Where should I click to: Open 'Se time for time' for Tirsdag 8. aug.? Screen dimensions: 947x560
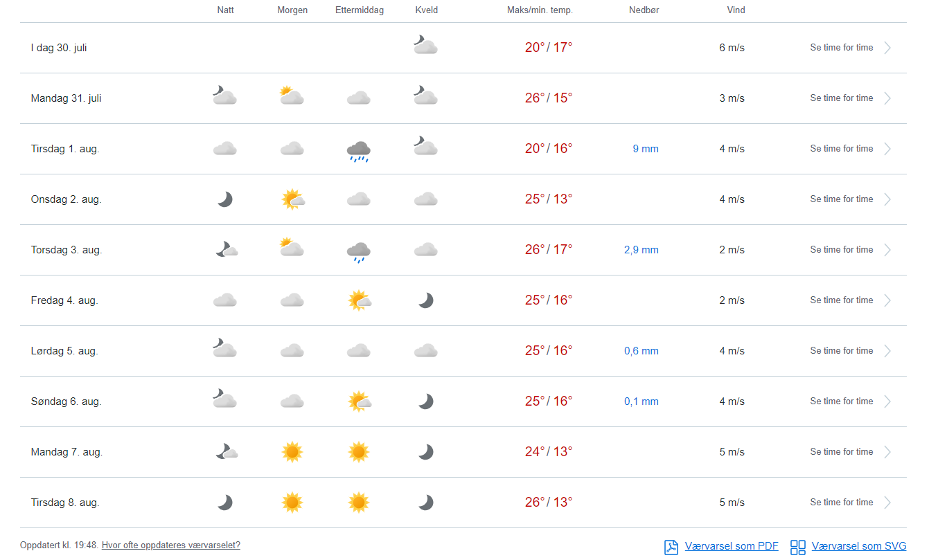click(x=841, y=503)
